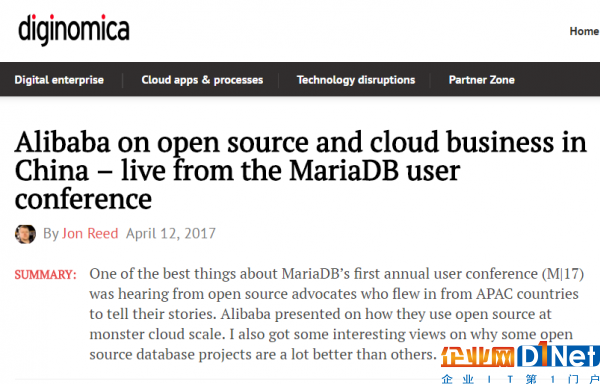The image size is (600, 384).
Task: Go to Technology disruptions section
Action: (356, 80)
